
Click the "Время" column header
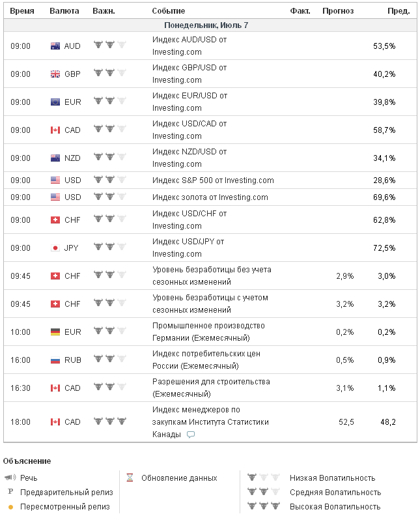tap(22, 11)
